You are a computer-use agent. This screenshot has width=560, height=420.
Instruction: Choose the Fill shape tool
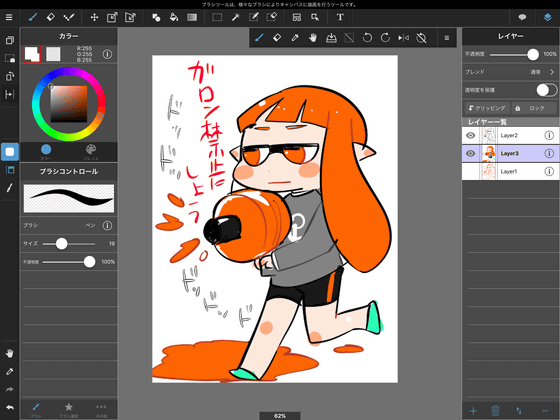point(156,17)
